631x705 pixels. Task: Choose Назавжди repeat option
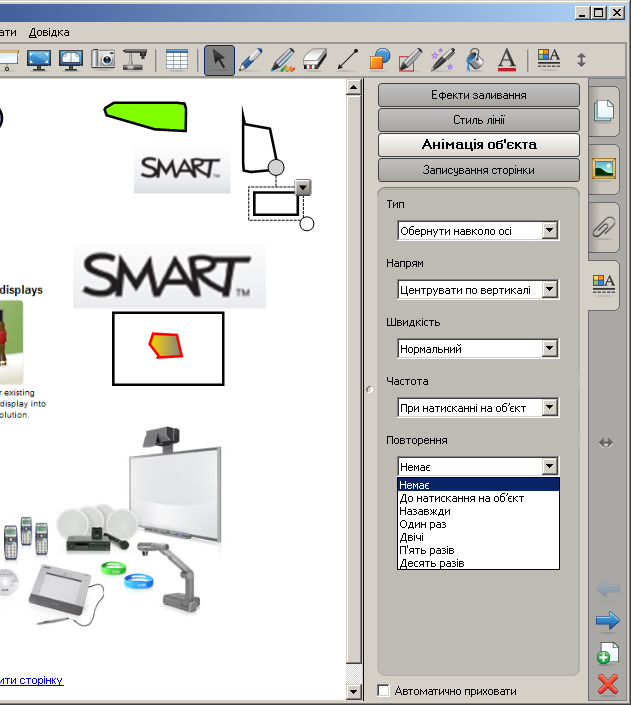tap(479, 511)
